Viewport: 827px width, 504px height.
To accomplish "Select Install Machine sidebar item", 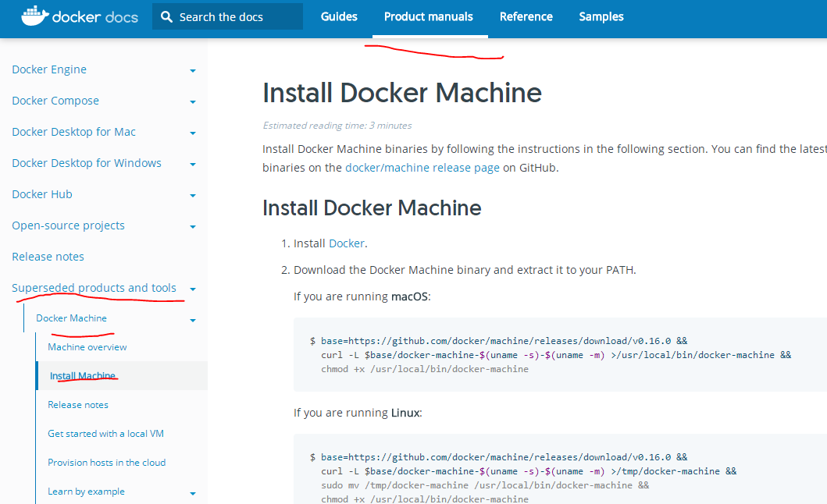I will (82, 375).
